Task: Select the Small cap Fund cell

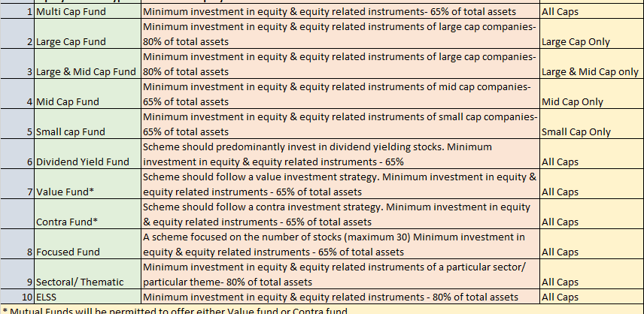Action: coord(87,124)
